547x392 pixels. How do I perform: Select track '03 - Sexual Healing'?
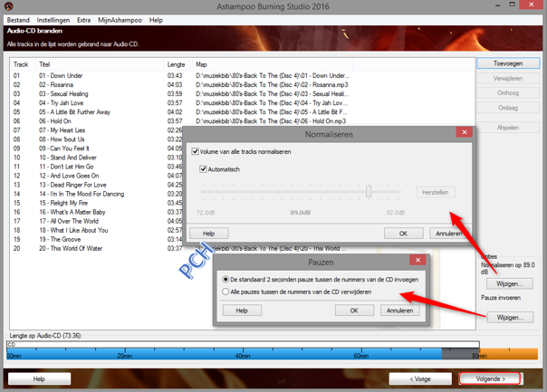tap(63, 94)
